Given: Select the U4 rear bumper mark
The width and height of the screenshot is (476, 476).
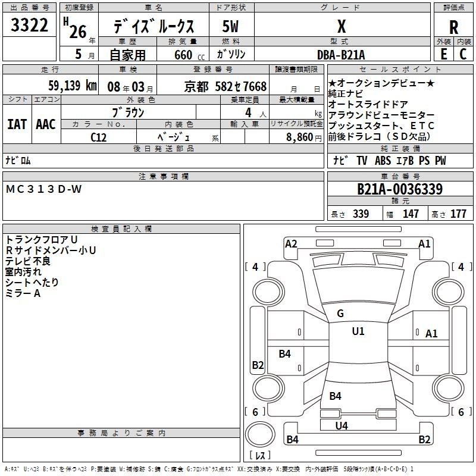Looking at the screenshot, I should click(x=341, y=425).
